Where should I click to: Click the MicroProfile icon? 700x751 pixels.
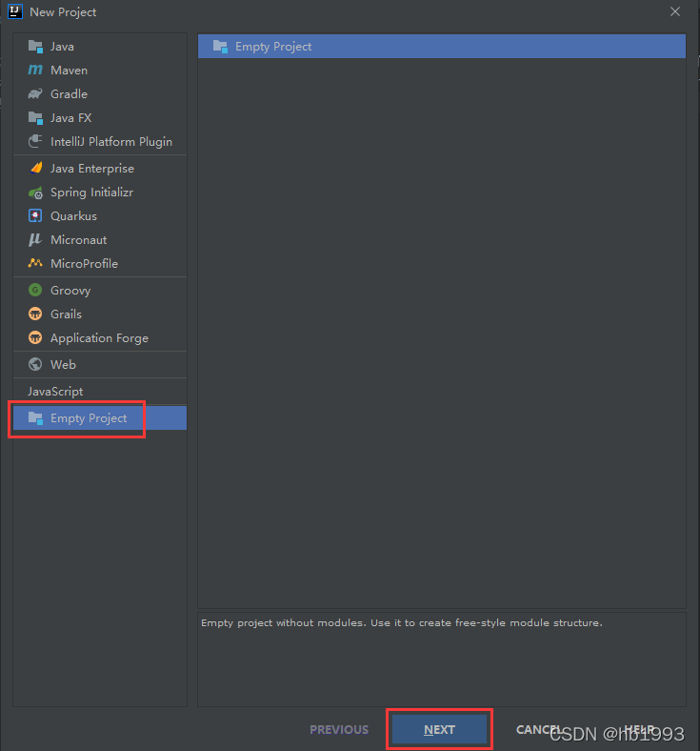[x=35, y=263]
